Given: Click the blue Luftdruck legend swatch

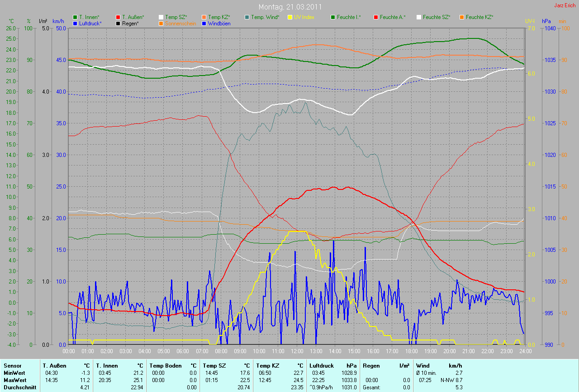Looking at the screenshot, I should click(x=75, y=23).
